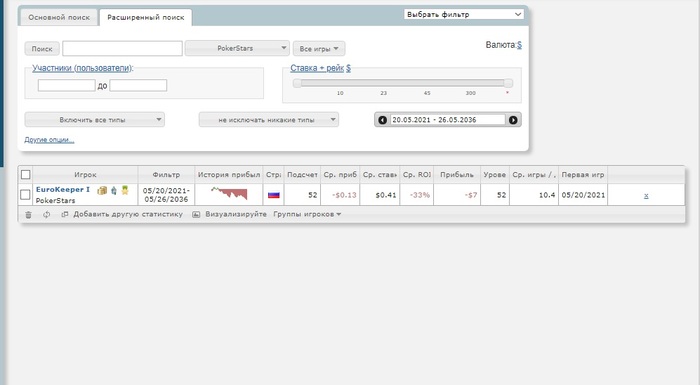
Task: Sort by the Ср. ROI column header
Action: coord(417,175)
